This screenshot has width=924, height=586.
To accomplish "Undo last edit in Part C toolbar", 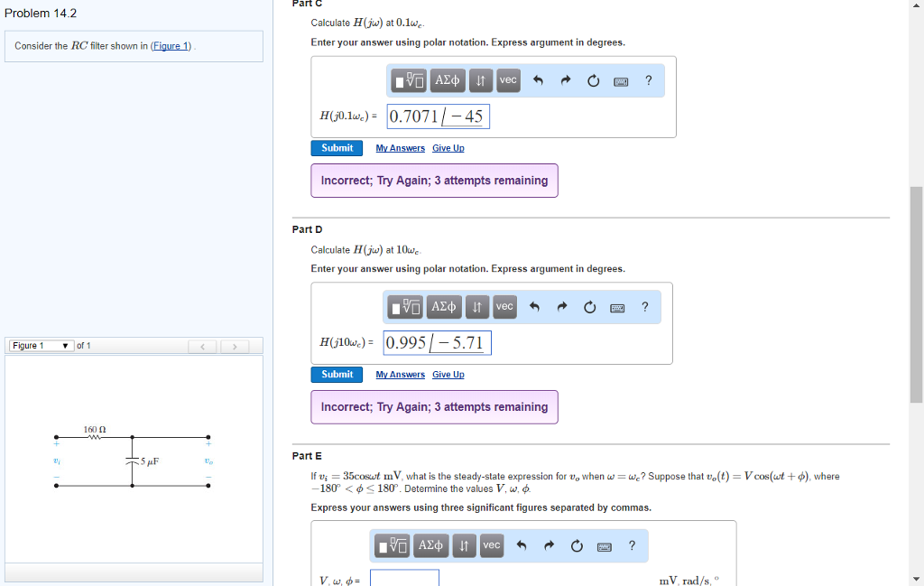I will point(538,80).
